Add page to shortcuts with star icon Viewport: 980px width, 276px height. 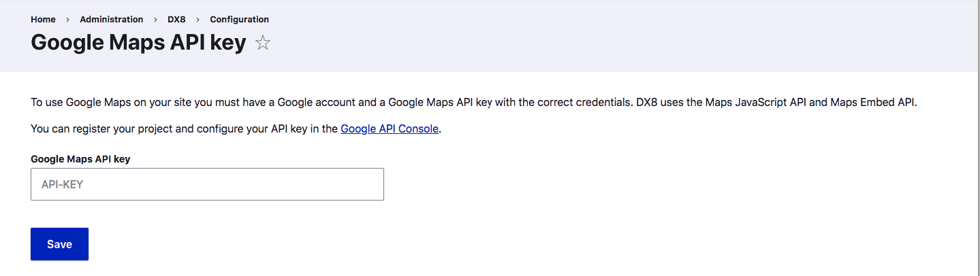click(262, 44)
